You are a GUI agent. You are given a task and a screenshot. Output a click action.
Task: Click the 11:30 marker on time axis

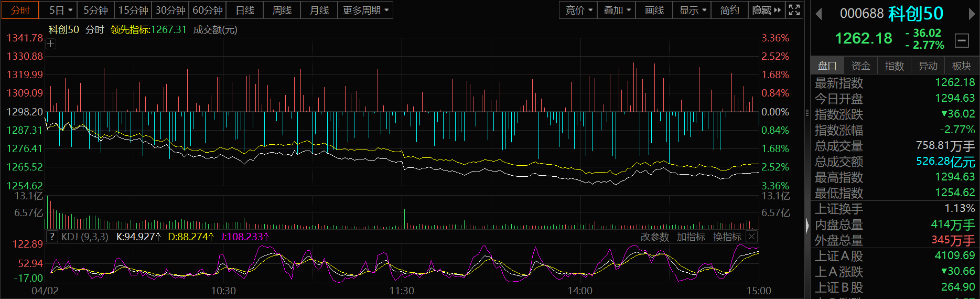point(402,291)
